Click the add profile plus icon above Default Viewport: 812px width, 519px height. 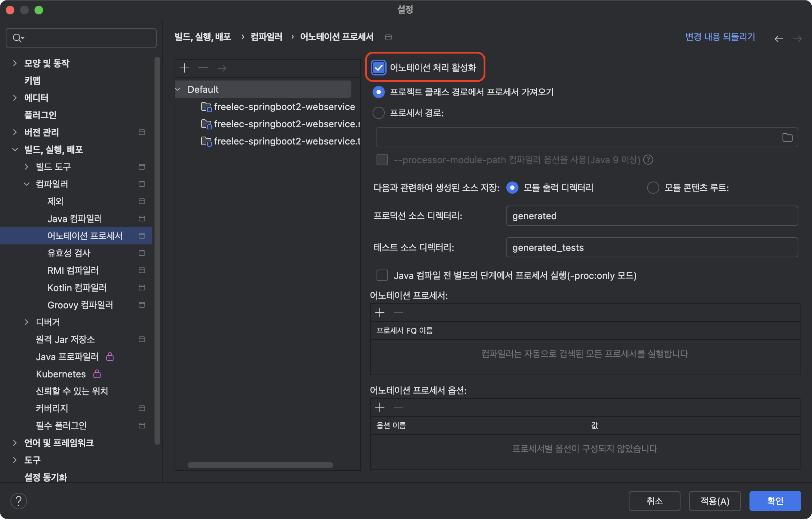point(184,68)
